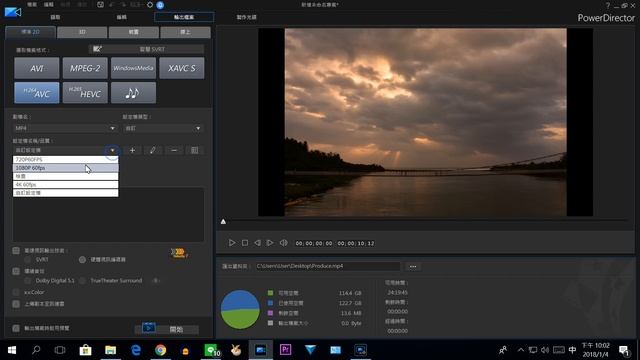Add a new profile with plus icon
The width and height of the screenshot is (640, 360).
coord(132,150)
